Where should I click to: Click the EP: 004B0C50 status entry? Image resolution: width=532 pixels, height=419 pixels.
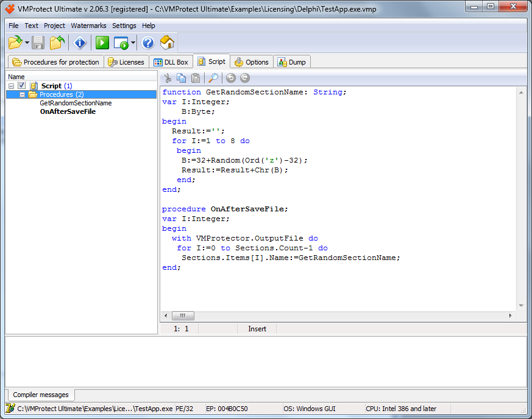227,409
